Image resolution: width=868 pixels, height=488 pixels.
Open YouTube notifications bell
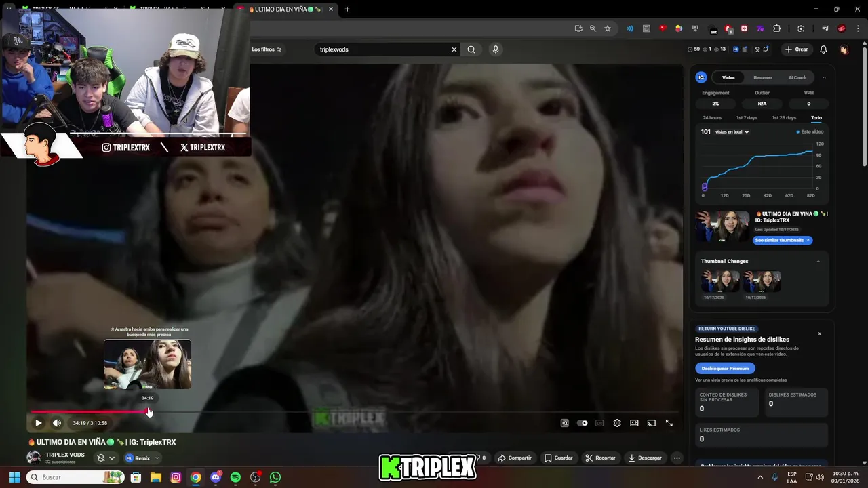(823, 49)
